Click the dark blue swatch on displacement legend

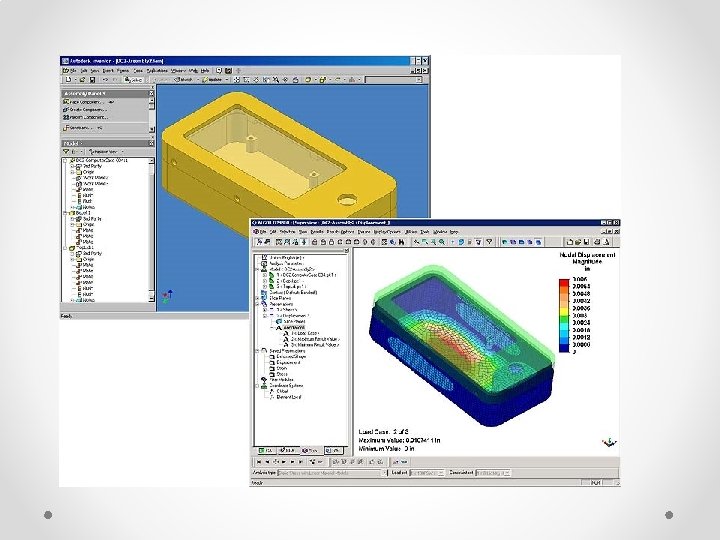coord(564,349)
